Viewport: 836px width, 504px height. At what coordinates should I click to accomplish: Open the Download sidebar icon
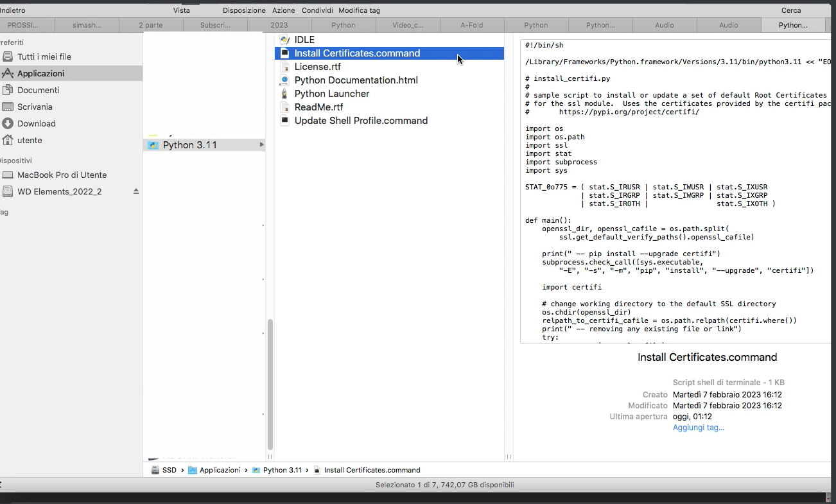pyautogui.click(x=8, y=123)
